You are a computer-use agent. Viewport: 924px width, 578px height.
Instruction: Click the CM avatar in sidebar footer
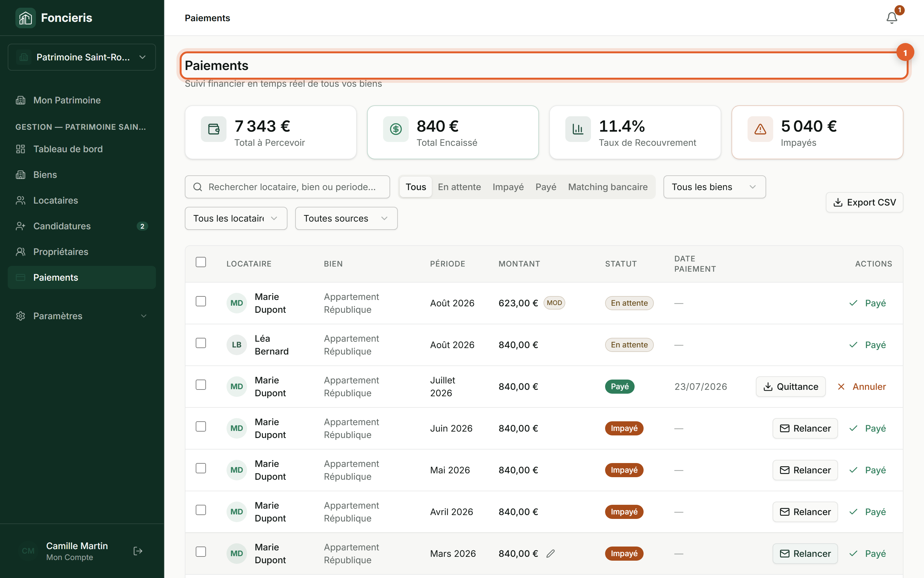pyautogui.click(x=28, y=551)
